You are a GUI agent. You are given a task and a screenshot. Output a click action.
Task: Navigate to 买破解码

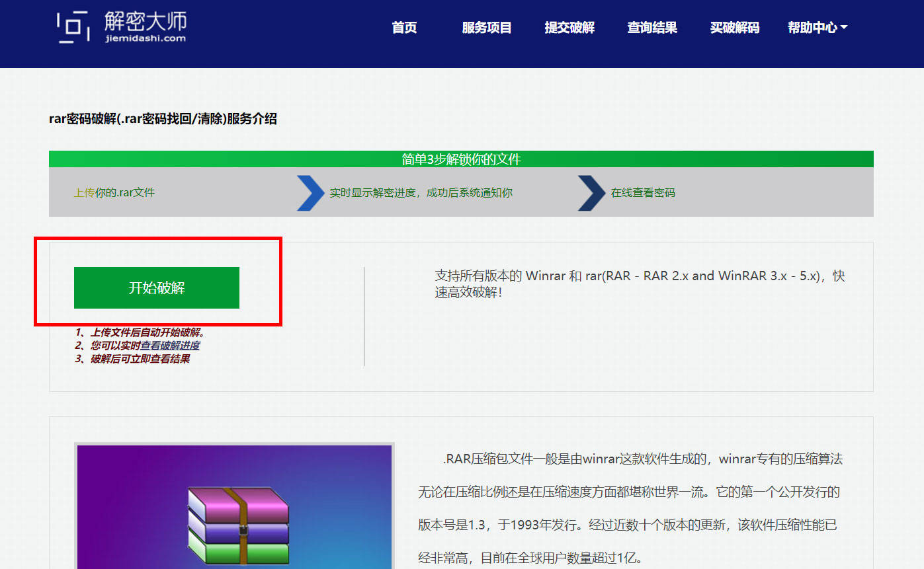click(x=734, y=28)
